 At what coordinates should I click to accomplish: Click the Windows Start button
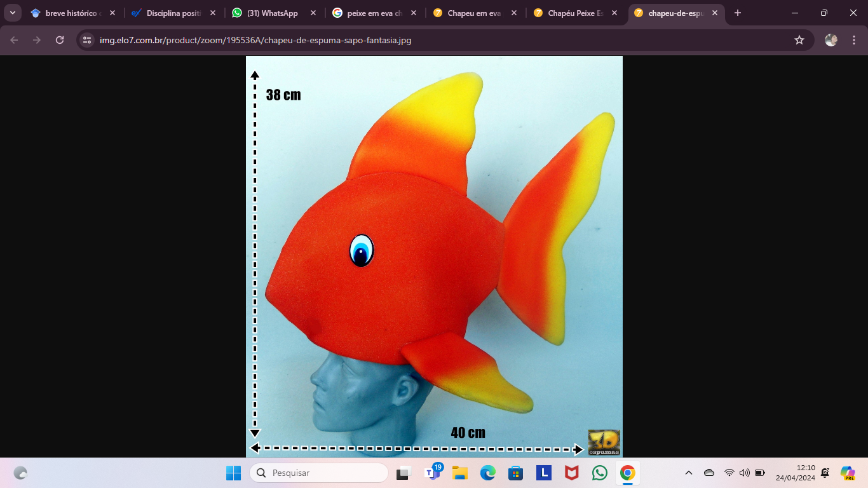pos(233,473)
